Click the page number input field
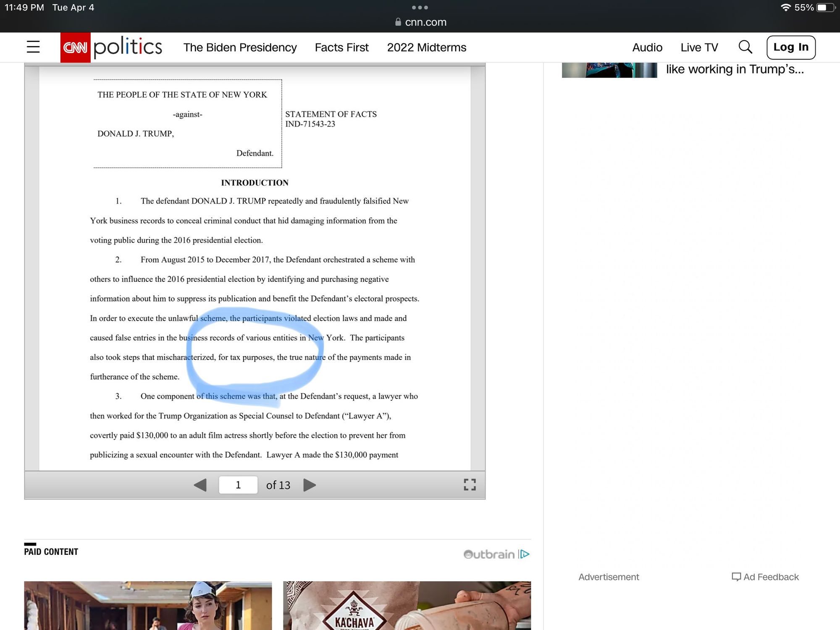Viewport: 840px width, 630px height. pyautogui.click(x=238, y=485)
